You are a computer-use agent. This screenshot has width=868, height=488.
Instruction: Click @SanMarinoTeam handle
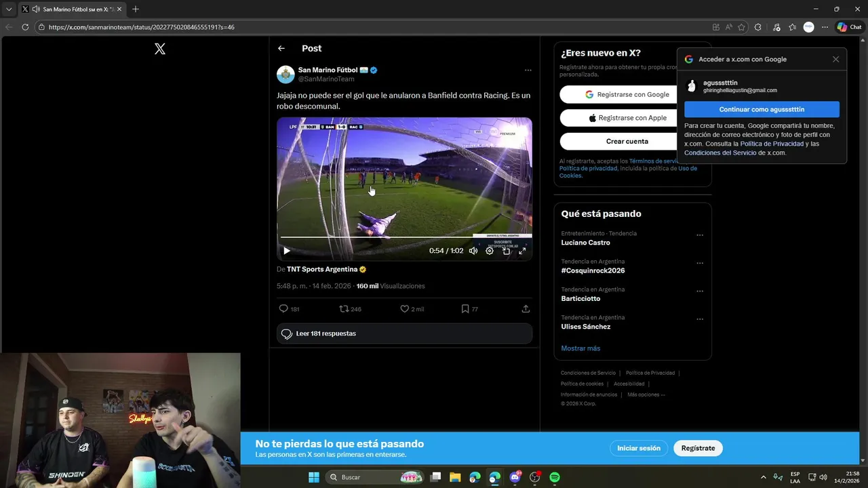326,79
